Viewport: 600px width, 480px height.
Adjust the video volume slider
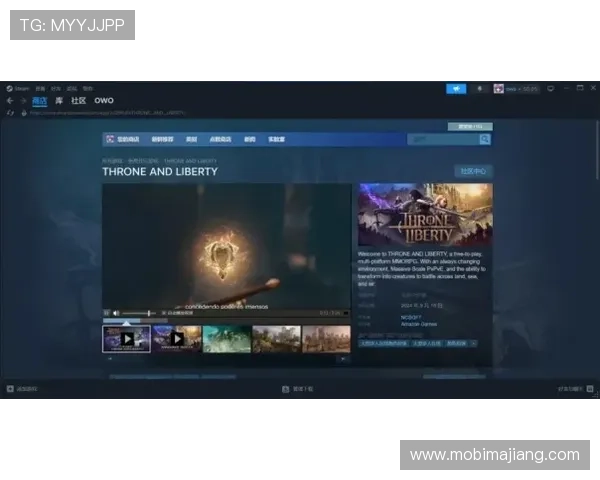click(x=138, y=313)
